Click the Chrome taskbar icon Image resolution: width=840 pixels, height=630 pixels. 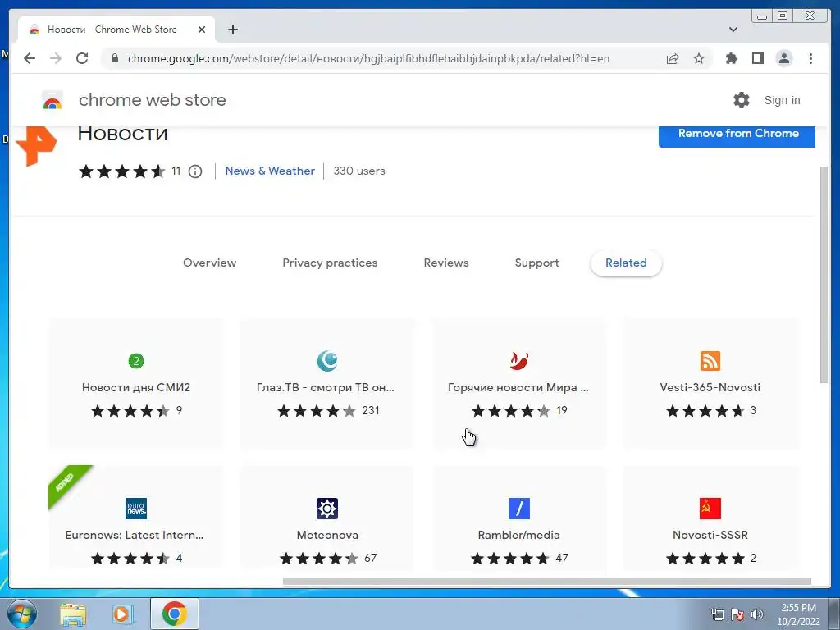(174, 614)
